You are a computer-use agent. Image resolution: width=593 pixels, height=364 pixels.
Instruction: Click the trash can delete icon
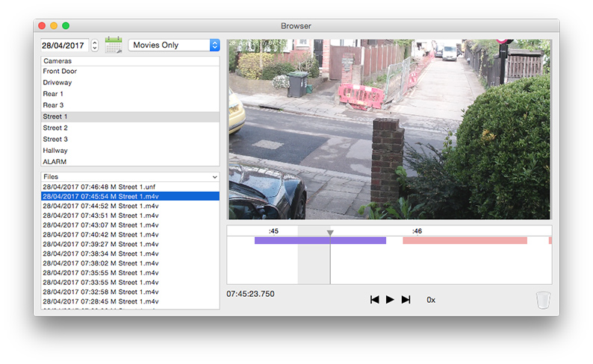tap(543, 300)
